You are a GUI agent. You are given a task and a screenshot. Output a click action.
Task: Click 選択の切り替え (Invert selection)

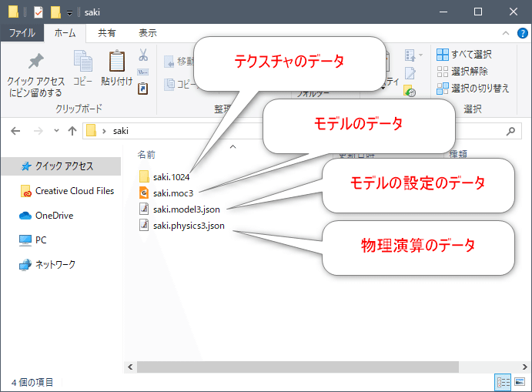click(473, 89)
